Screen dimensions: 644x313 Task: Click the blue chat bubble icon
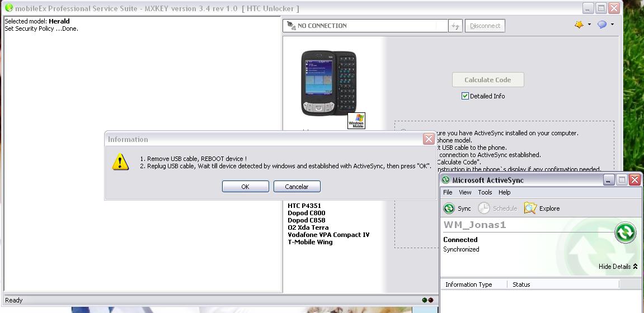tap(601, 25)
